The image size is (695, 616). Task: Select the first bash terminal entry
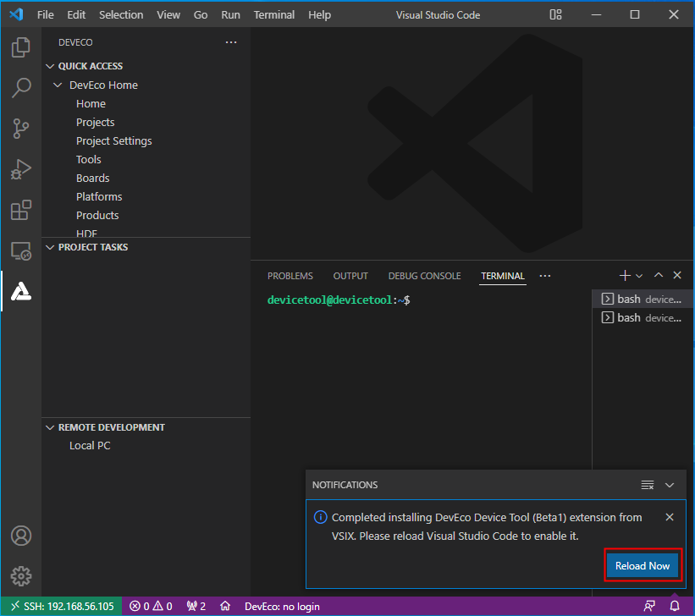tap(642, 300)
